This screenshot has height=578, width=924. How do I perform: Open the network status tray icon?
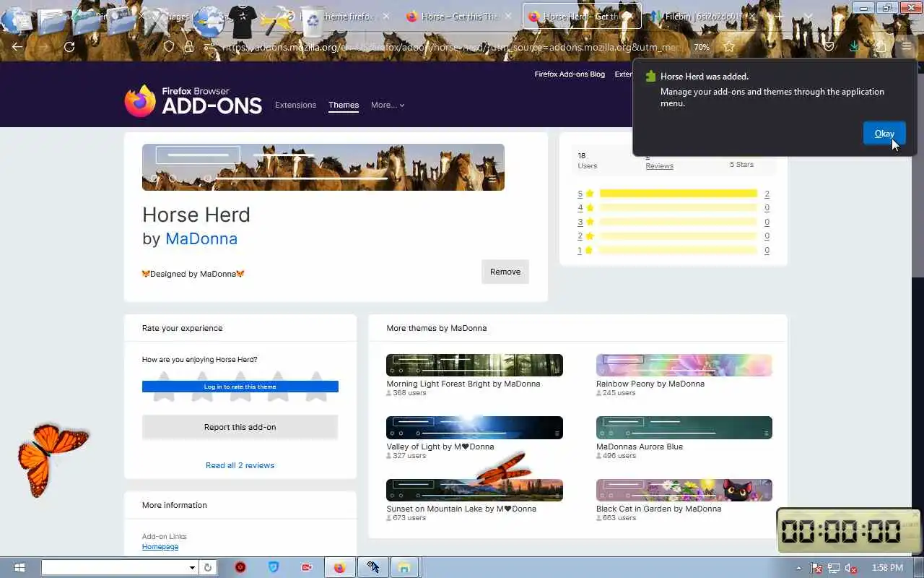(834, 568)
